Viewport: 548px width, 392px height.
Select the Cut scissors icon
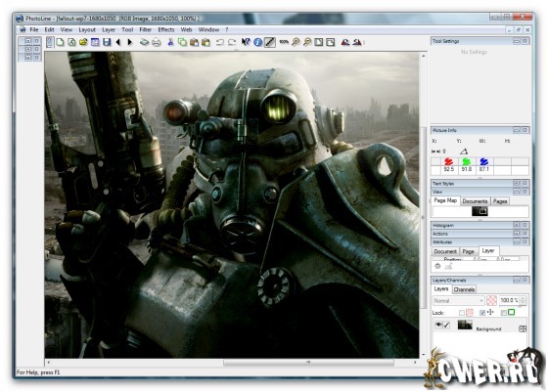click(x=170, y=43)
